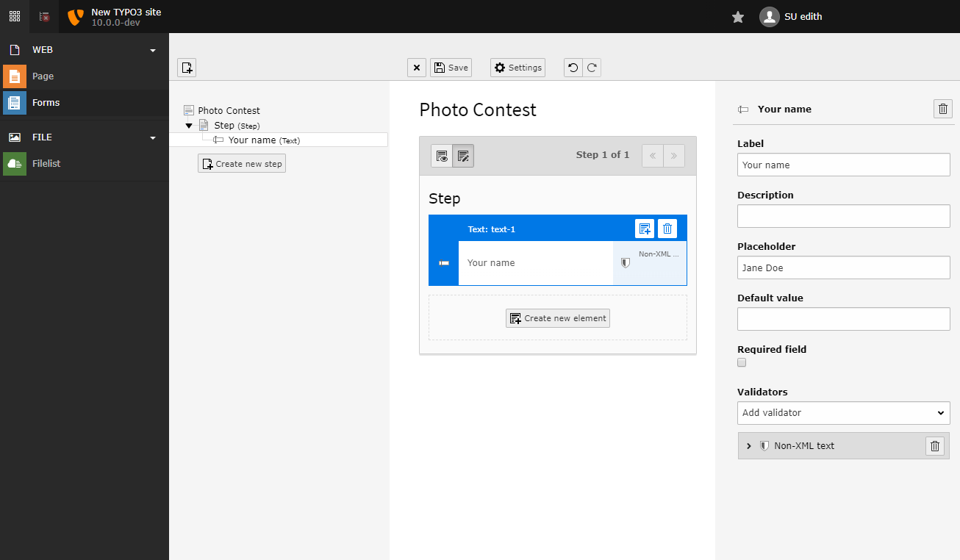
Task: Open the Filelist module
Action: tap(46, 163)
